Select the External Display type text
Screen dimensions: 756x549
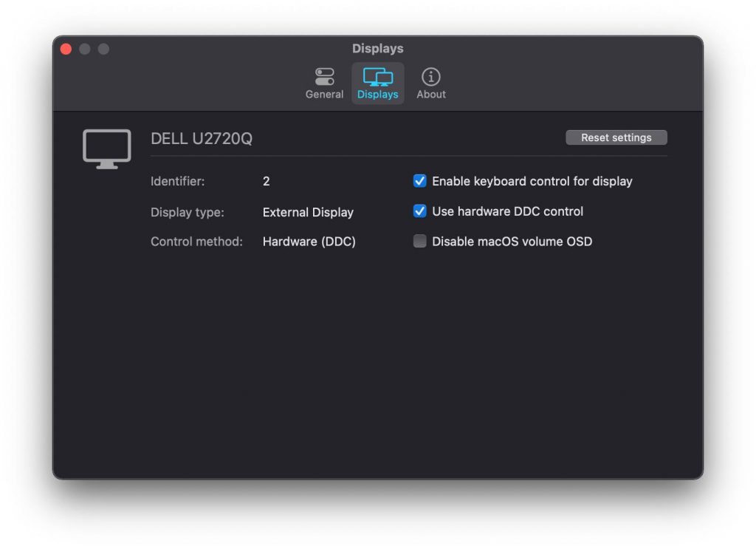pyautogui.click(x=308, y=212)
